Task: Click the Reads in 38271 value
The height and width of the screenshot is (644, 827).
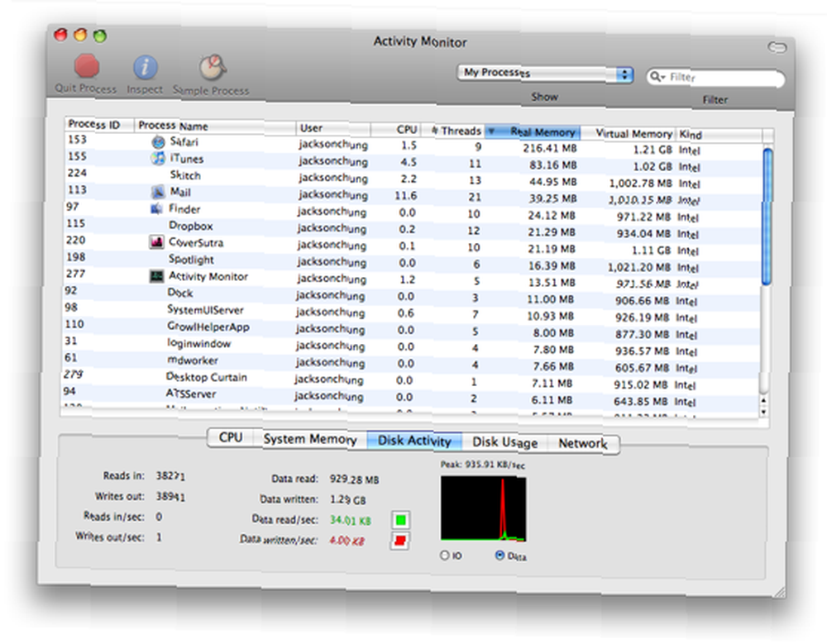Action: click(170, 475)
